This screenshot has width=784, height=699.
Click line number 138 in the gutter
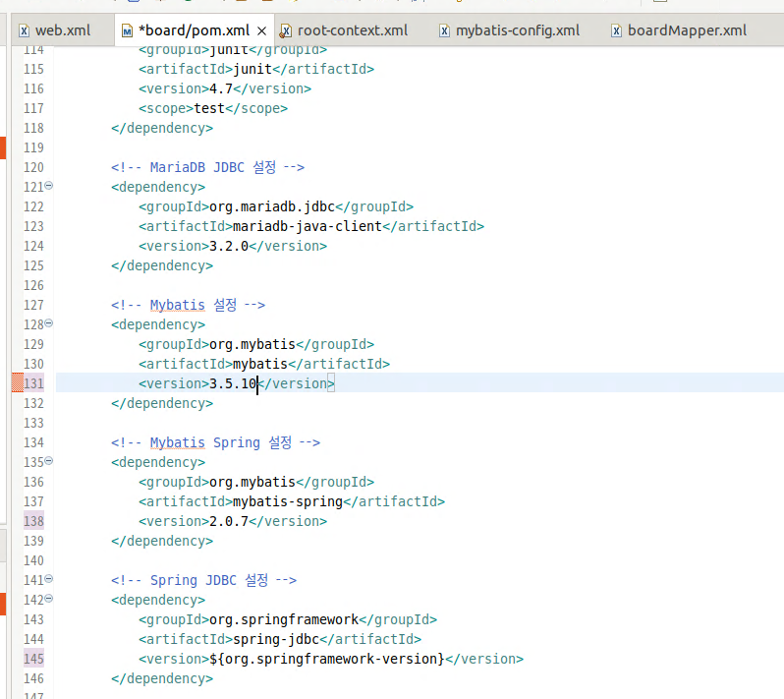coord(33,521)
